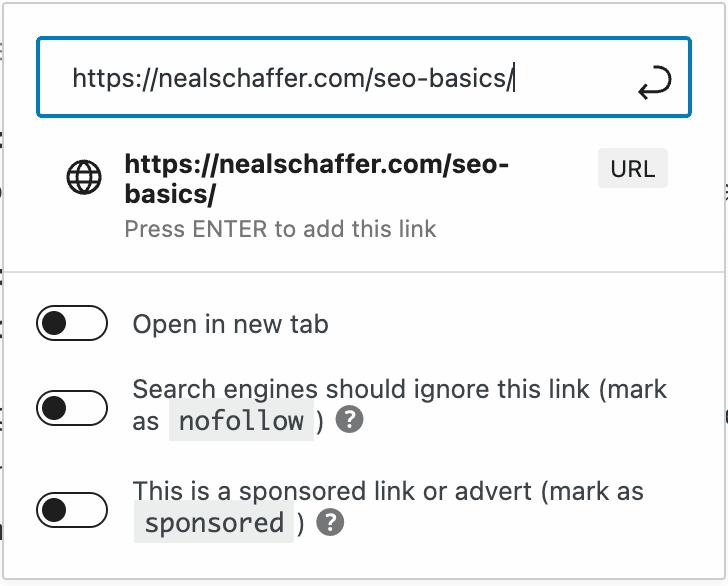This screenshot has height=586, width=728.
Task: Enable the Open in new tab toggle
Action: tap(72, 324)
